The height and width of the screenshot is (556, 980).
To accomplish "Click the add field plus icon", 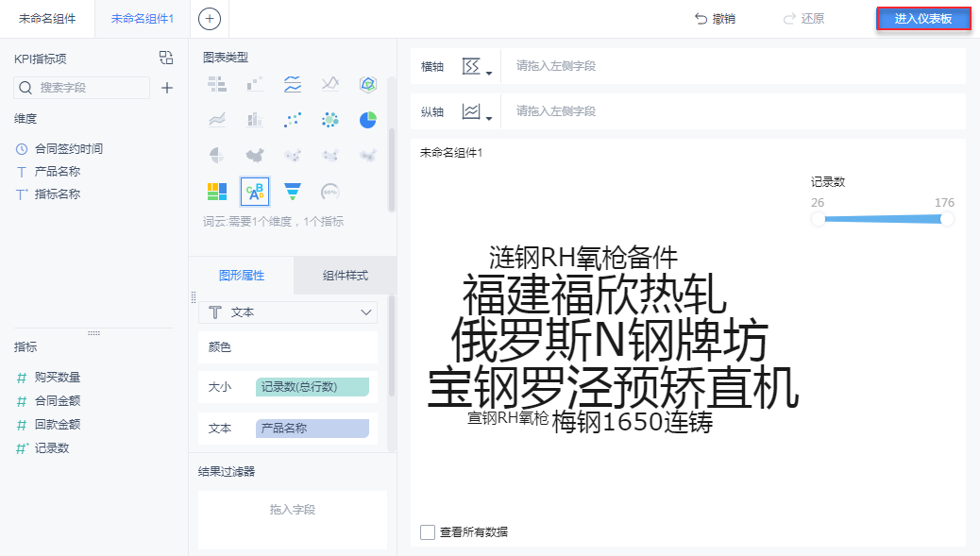I will [167, 88].
